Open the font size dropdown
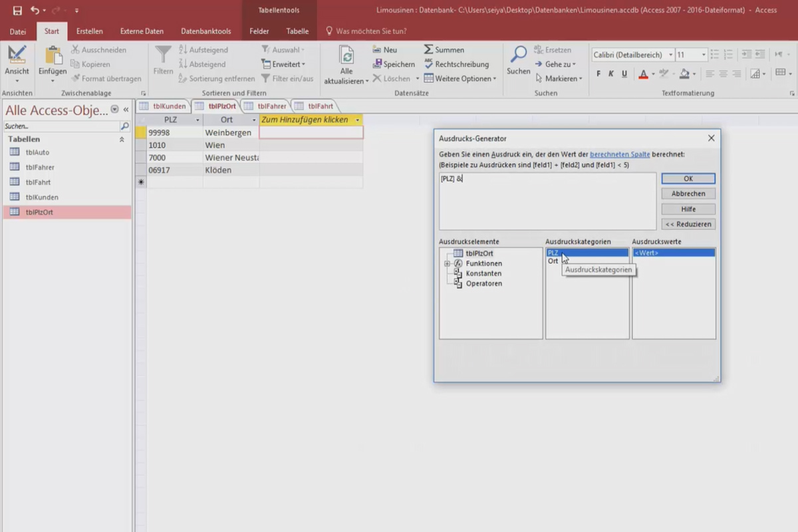 [703, 55]
